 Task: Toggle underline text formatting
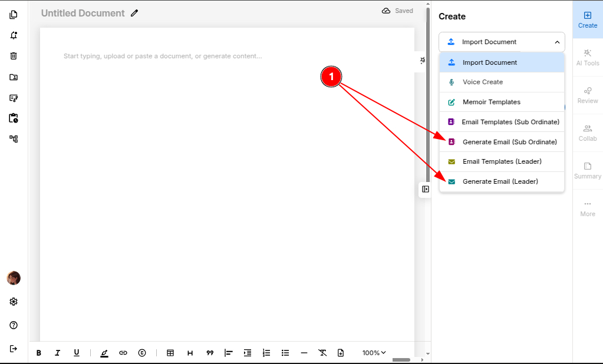point(77,353)
